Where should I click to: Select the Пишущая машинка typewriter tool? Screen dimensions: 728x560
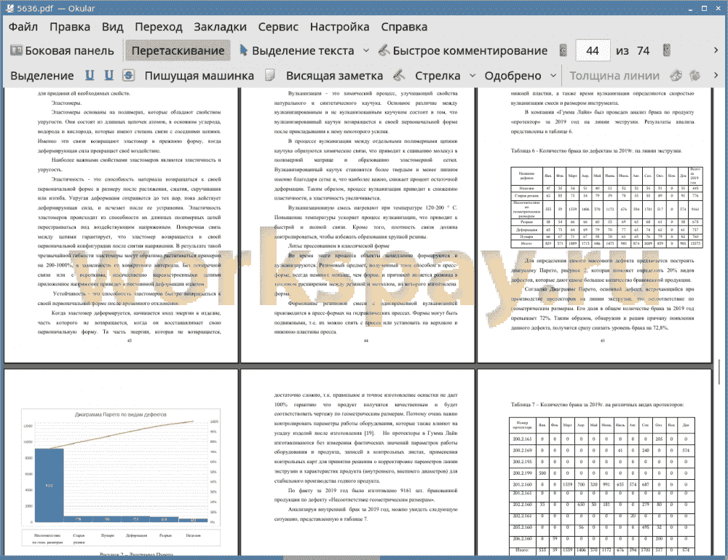tap(199, 76)
